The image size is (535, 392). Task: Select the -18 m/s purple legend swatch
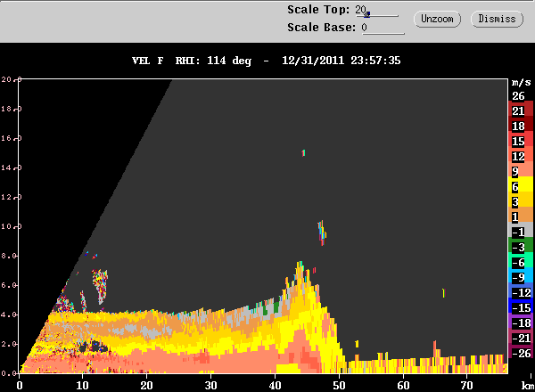click(x=521, y=321)
